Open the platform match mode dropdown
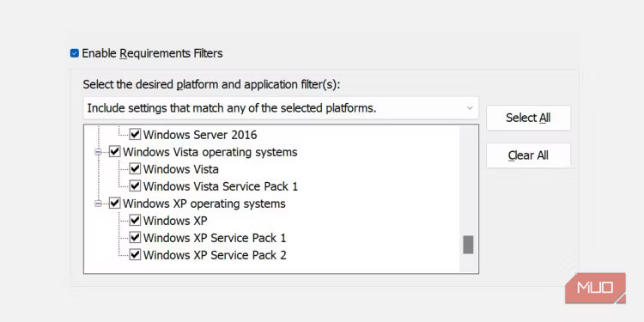 click(281, 108)
